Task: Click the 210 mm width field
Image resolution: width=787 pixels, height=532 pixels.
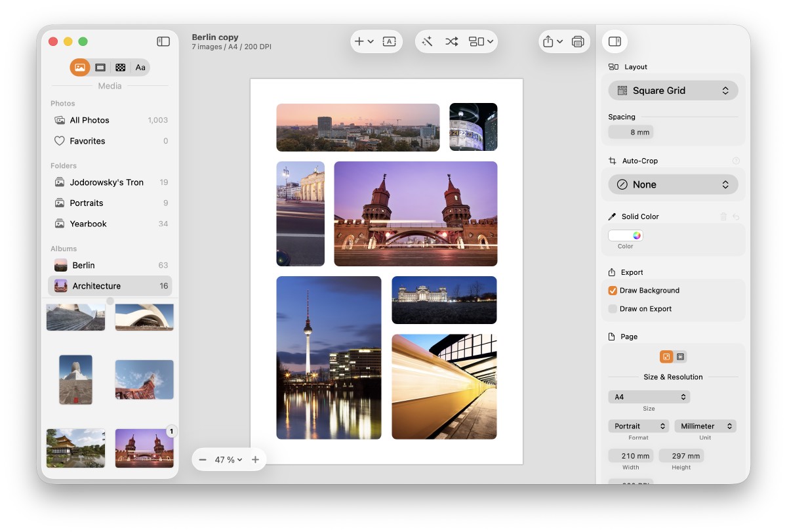Action: point(631,456)
